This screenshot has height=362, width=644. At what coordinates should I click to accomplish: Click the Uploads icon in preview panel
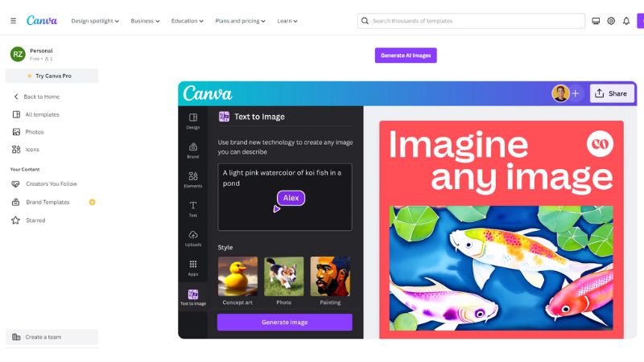tap(193, 238)
